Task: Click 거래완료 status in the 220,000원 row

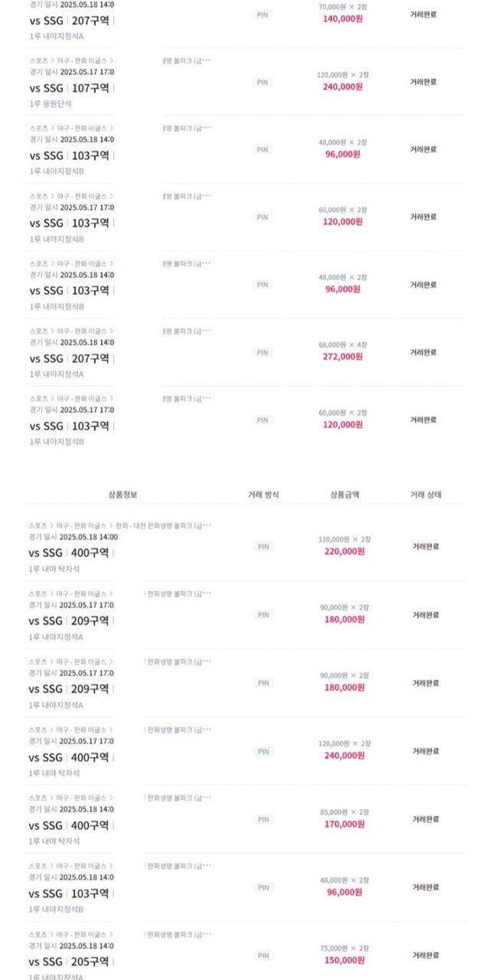Action: pos(426,547)
